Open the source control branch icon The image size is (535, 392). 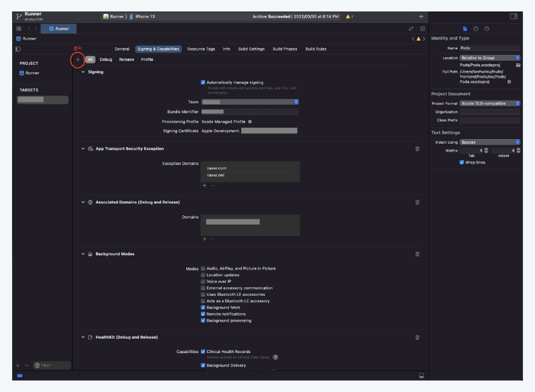coord(19,17)
